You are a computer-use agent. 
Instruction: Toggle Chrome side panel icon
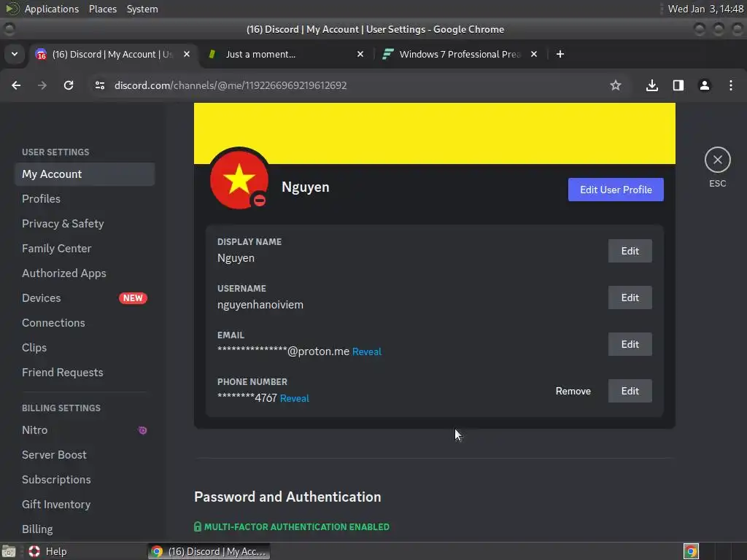point(678,85)
